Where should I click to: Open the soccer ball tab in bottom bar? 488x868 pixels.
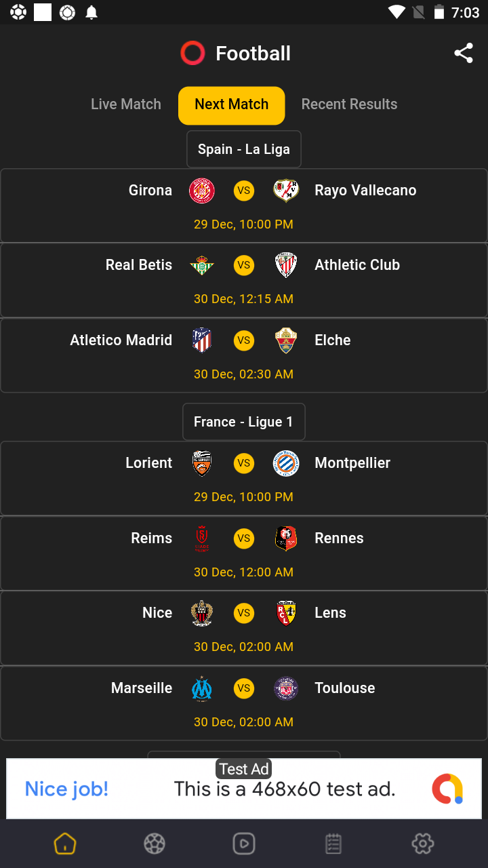pos(155,844)
